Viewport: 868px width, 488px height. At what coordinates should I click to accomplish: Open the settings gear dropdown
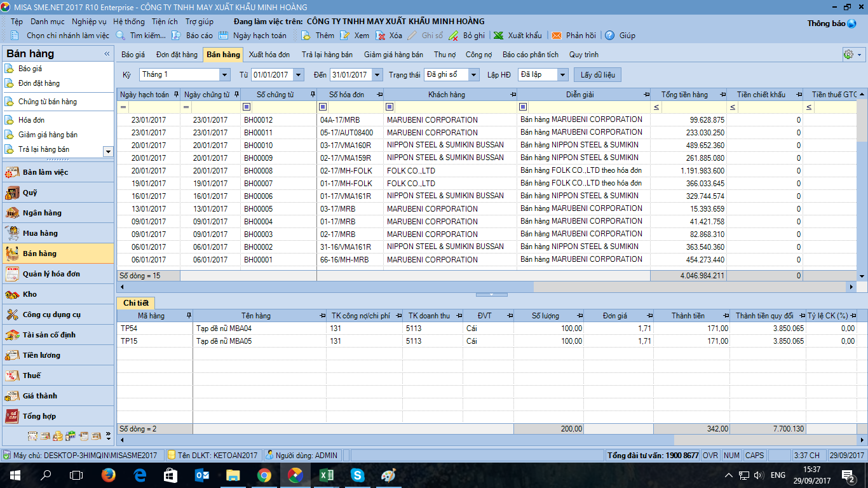click(x=852, y=55)
